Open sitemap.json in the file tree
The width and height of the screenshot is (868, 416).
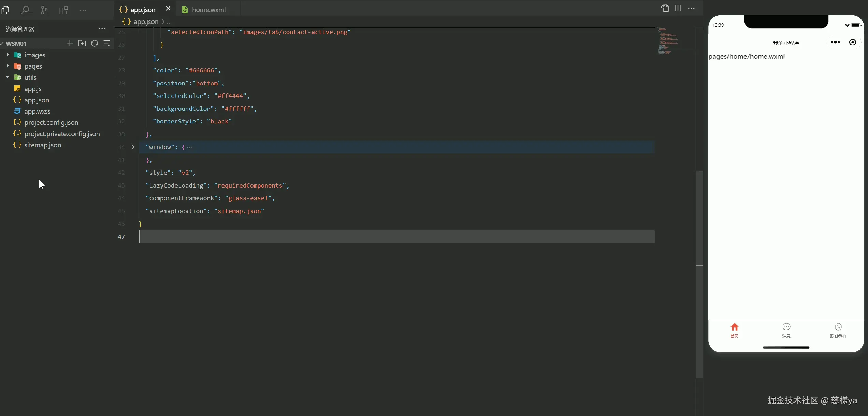coord(43,145)
